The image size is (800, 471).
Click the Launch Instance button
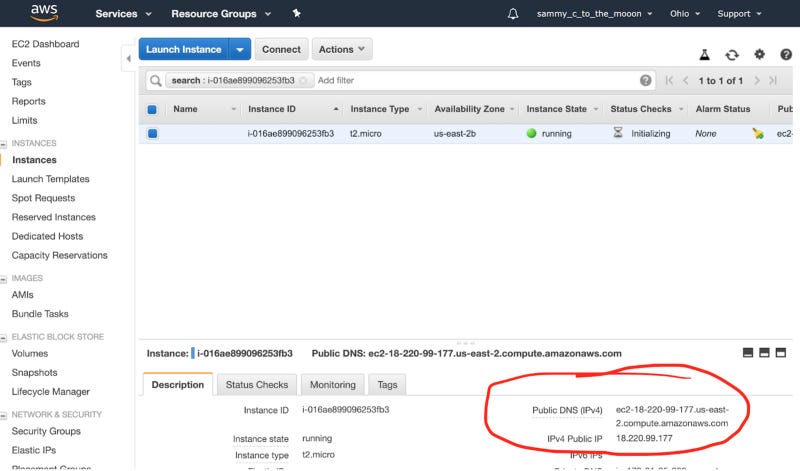(x=184, y=49)
